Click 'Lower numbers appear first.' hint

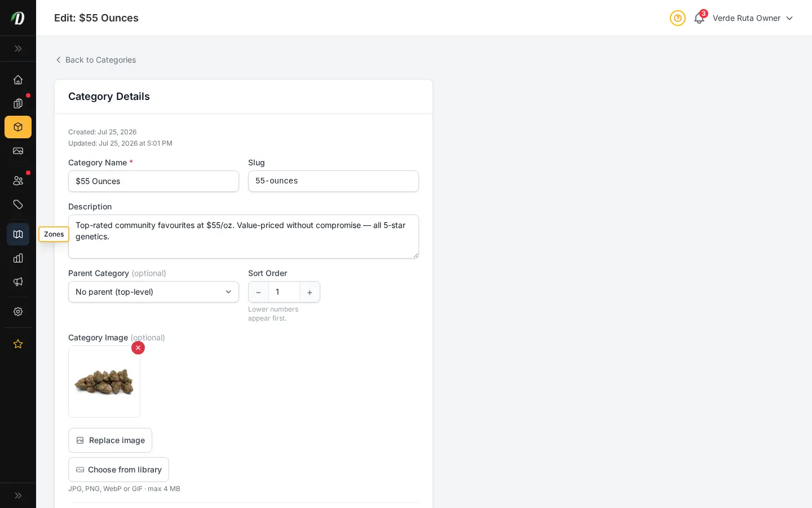(x=273, y=314)
